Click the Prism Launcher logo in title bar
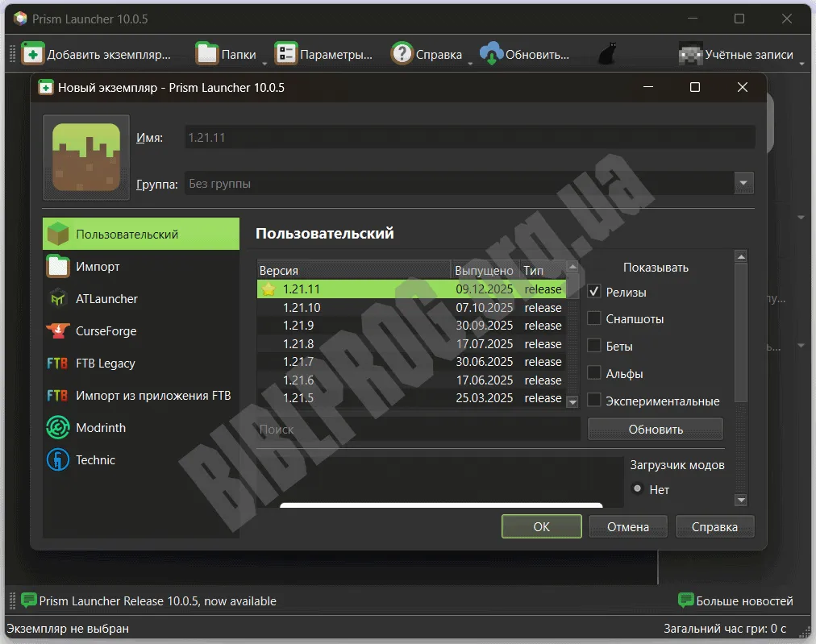 point(20,19)
